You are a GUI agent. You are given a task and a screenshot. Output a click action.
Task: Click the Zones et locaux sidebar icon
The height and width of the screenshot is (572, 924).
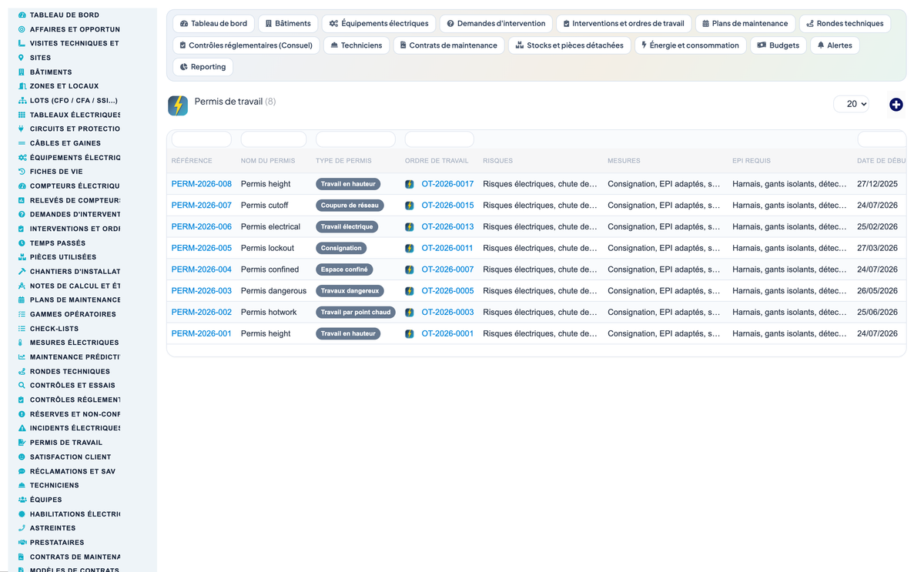coord(22,86)
